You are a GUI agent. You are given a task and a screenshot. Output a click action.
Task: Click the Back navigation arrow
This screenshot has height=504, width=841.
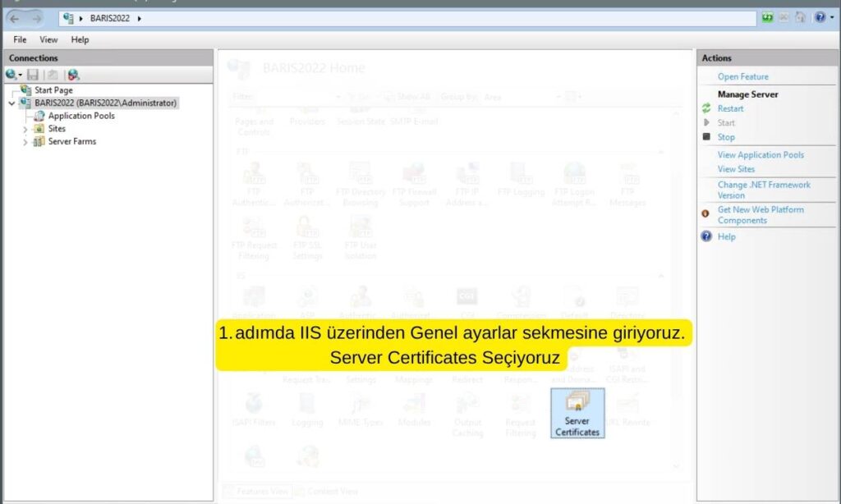pos(15,19)
